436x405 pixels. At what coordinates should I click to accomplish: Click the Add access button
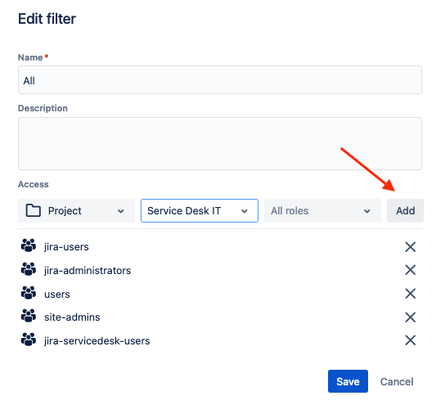[x=405, y=211]
